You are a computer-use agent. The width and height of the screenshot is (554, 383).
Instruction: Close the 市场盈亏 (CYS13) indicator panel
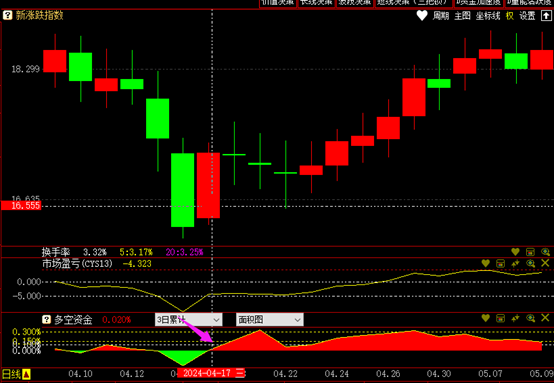(545, 263)
